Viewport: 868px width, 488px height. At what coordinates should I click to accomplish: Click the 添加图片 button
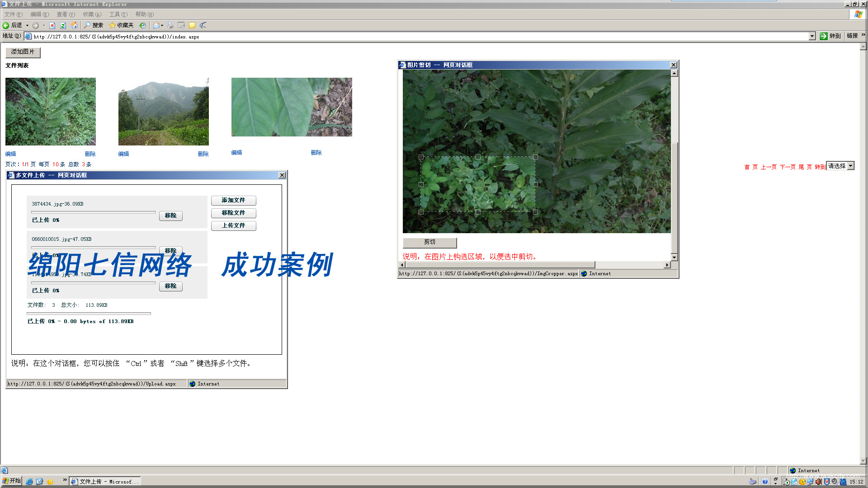23,52
